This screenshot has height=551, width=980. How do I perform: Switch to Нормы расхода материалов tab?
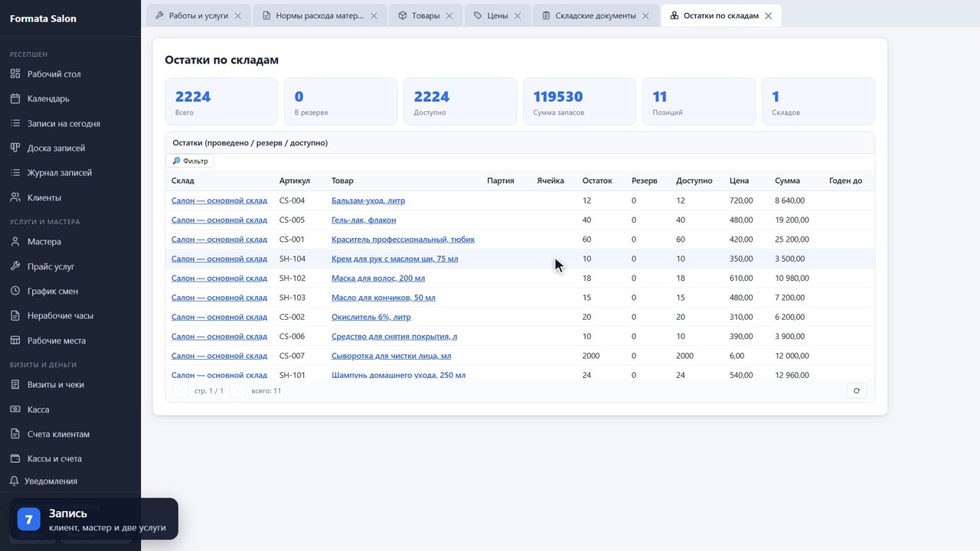(320, 15)
